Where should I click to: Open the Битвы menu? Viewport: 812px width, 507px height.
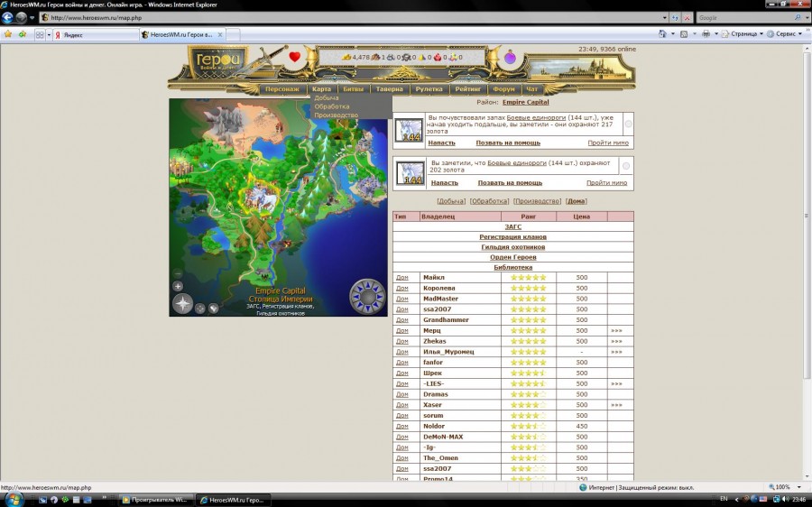353,89
